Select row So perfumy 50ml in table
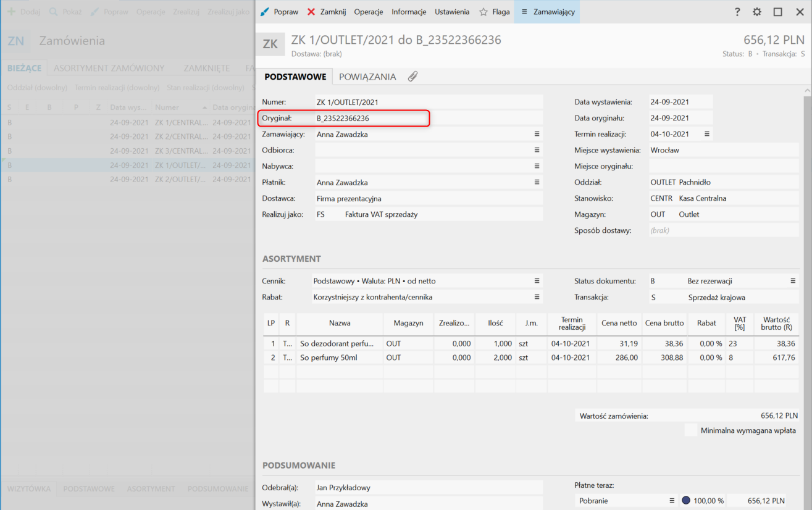The height and width of the screenshot is (510, 812). tap(530, 357)
